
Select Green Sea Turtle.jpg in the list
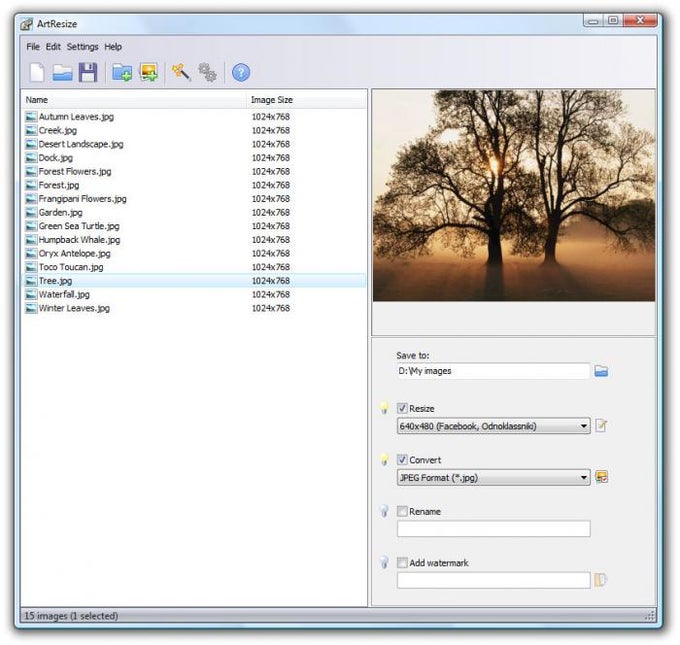click(194, 226)
